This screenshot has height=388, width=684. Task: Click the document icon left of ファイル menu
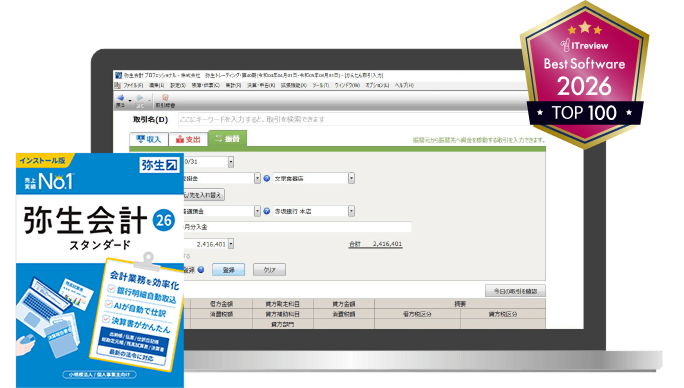118,86
